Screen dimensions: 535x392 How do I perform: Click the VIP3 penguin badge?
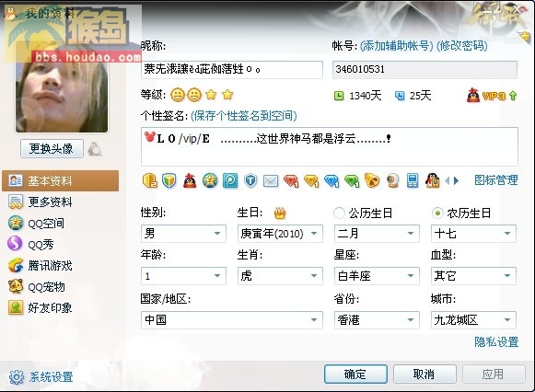[492, 96]
